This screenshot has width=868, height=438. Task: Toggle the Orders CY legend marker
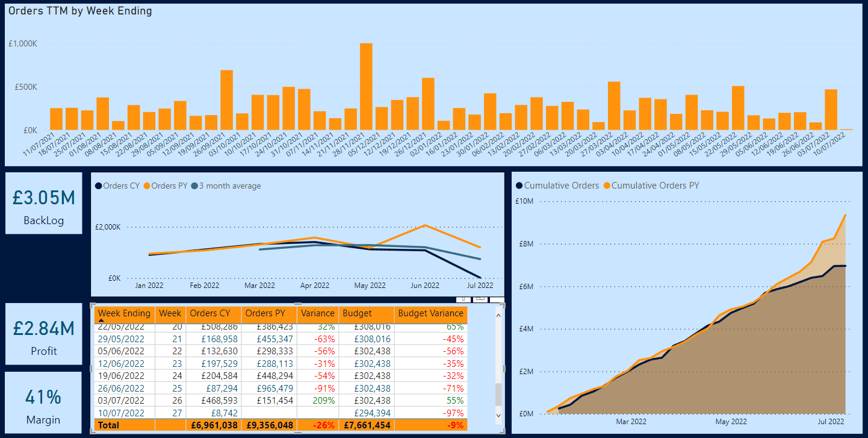point(99,186)
